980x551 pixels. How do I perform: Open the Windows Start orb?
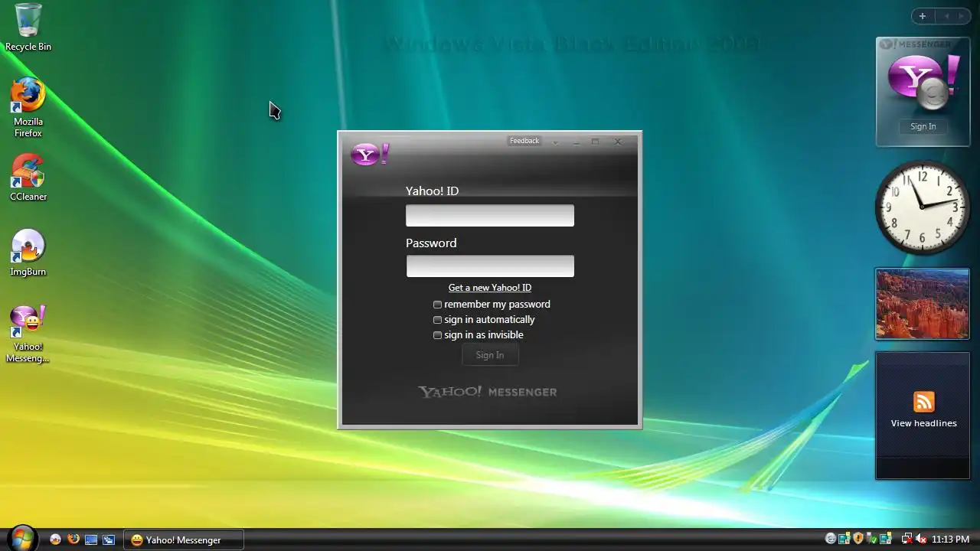[21, 540]
